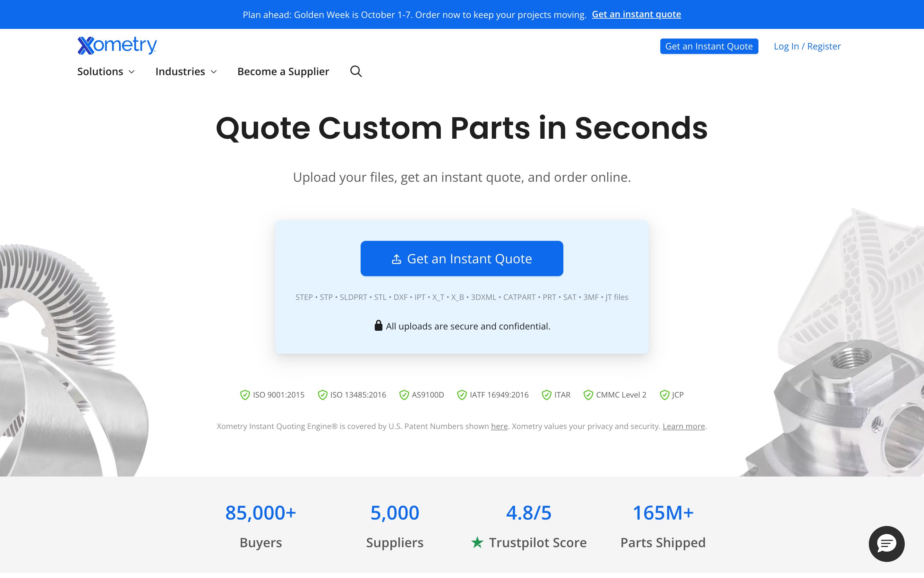The image size is (924, 578).
Task: Expand the Industries chevron
Action: click(214, 72)
